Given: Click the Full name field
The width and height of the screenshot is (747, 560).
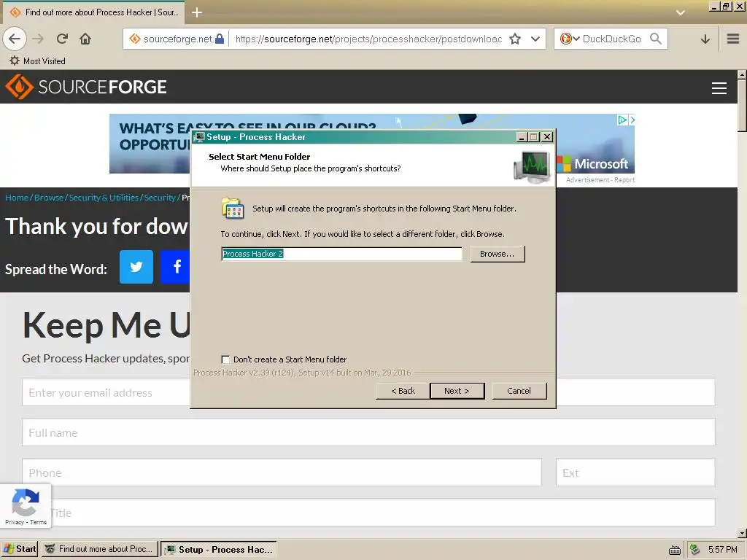Looking at the screenshot, I should 368,432.
